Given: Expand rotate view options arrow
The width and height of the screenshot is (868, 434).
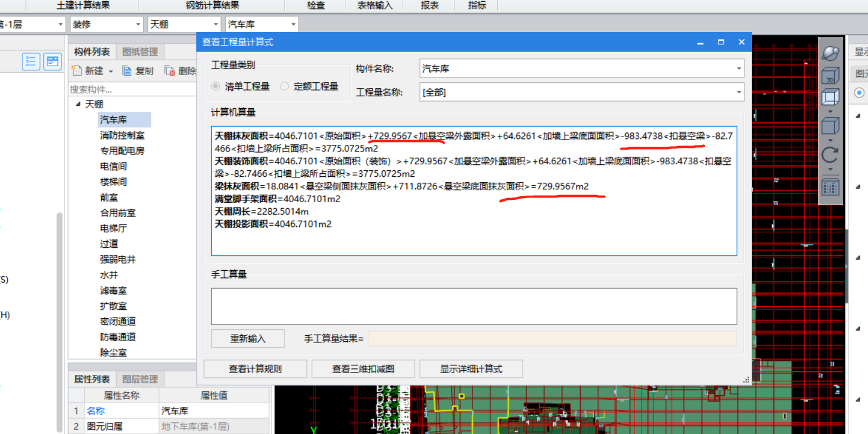Looking at the screenshot, I should (830, 169).
